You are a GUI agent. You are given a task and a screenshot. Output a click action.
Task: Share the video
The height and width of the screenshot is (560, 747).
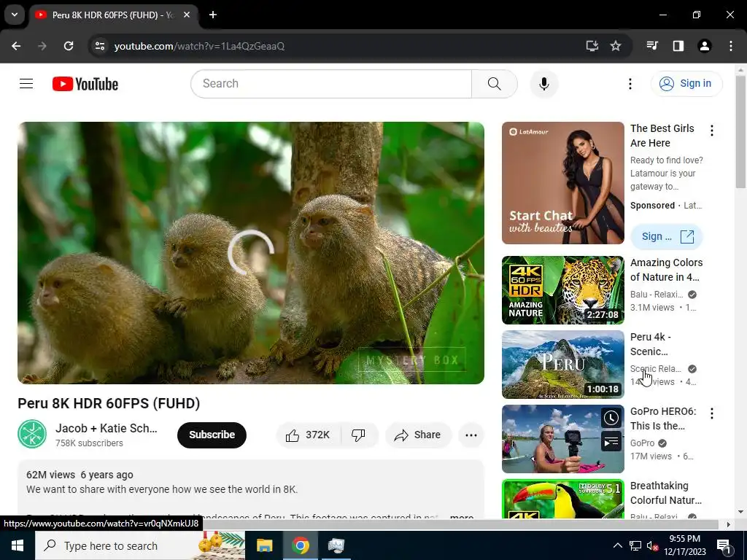(x=418, y=435)
